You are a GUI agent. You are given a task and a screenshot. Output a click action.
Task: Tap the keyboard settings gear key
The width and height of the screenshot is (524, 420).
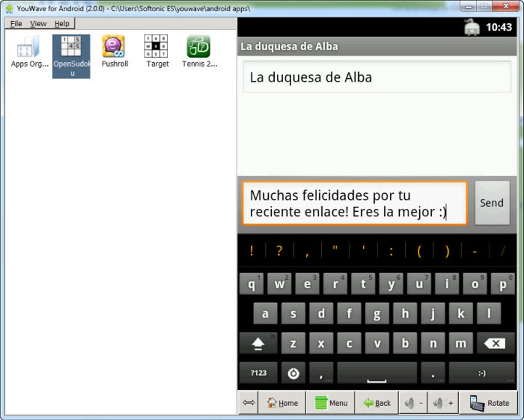tap(293, 373)
